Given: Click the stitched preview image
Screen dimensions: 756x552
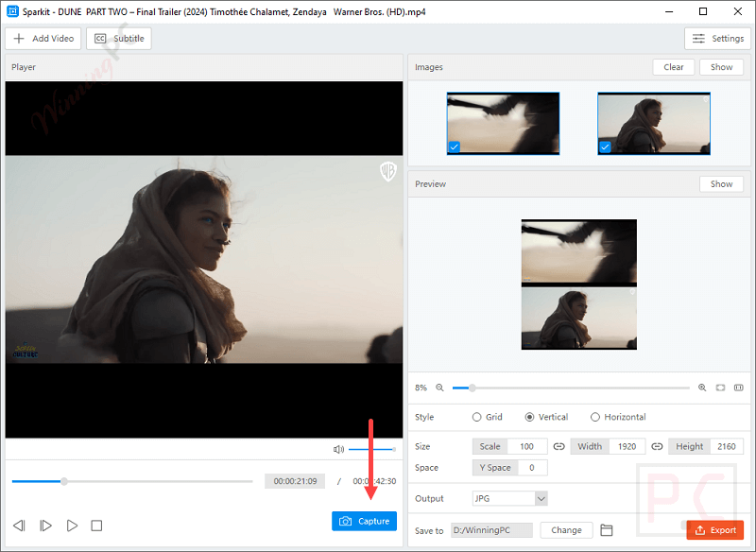Looking at the screenshot, I should pyautogui.click(x=579, y=285).
